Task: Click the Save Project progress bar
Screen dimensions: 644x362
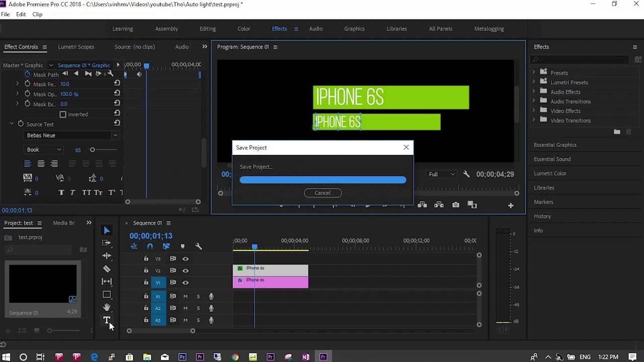Action: click(x=323, y=179)
